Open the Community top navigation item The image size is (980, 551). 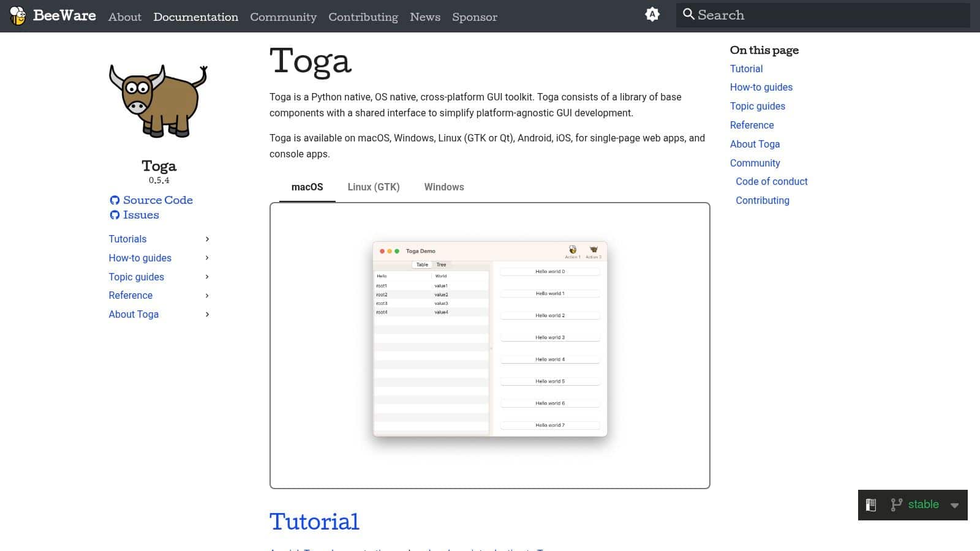[x=283, y=17]
